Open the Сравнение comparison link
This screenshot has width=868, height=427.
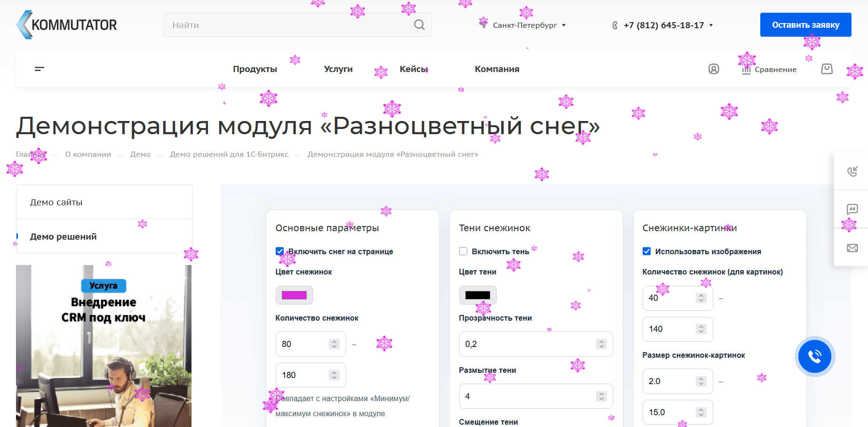[x=770, y=69]
